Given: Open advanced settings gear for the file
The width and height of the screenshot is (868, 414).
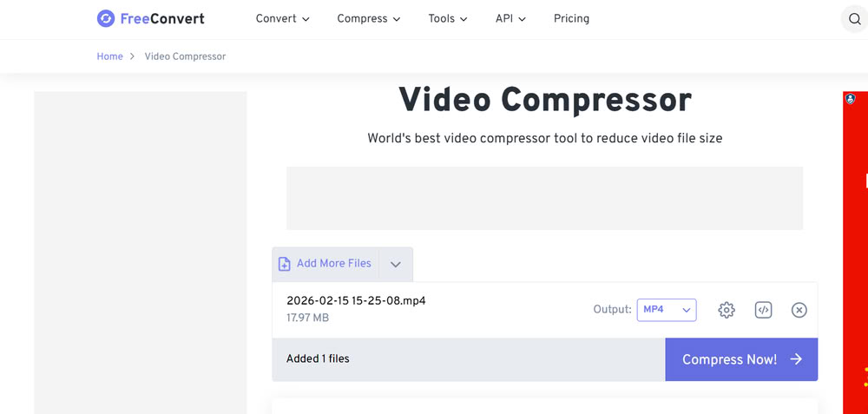Looking at the screenshot, I should 727,310.
